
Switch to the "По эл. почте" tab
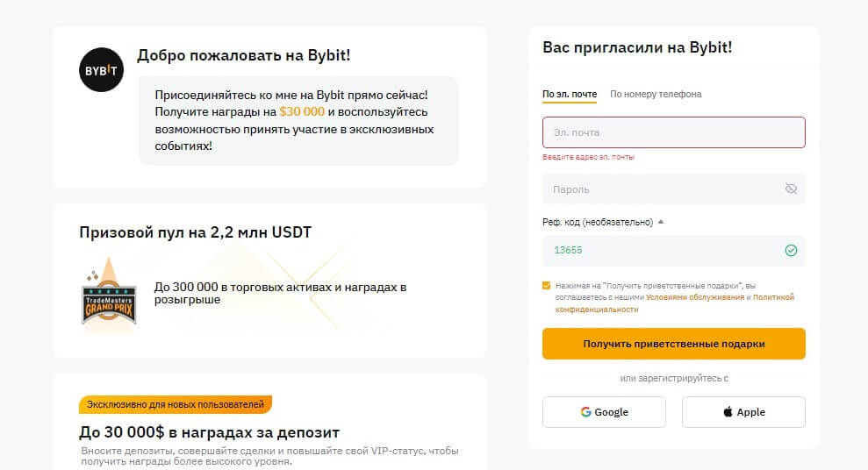tap(570, 95)
